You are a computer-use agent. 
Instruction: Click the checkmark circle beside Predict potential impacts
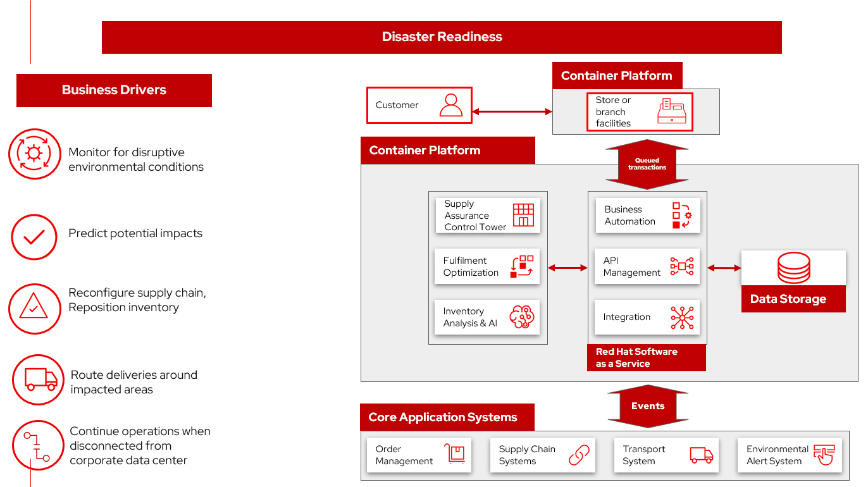pos(34,237)
